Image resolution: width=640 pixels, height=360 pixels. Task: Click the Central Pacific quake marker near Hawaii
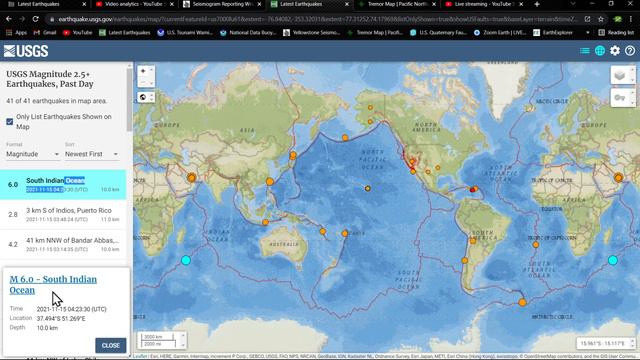(x=368, y=189)
